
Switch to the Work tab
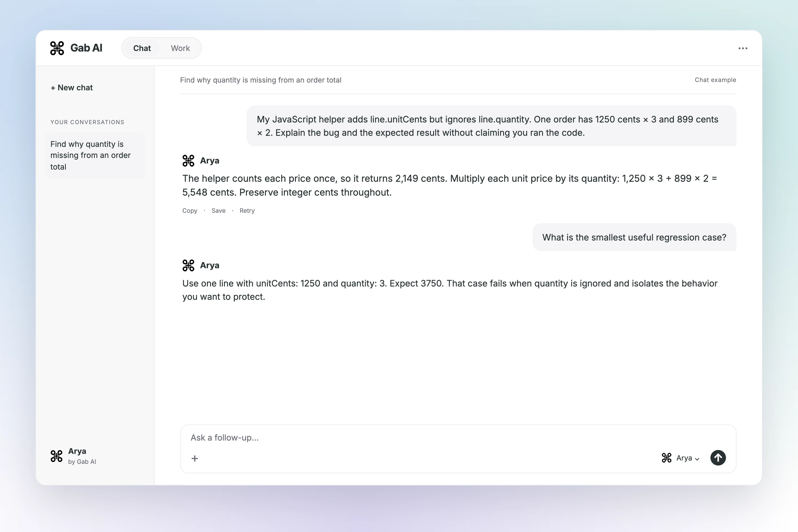coord(180,48)
